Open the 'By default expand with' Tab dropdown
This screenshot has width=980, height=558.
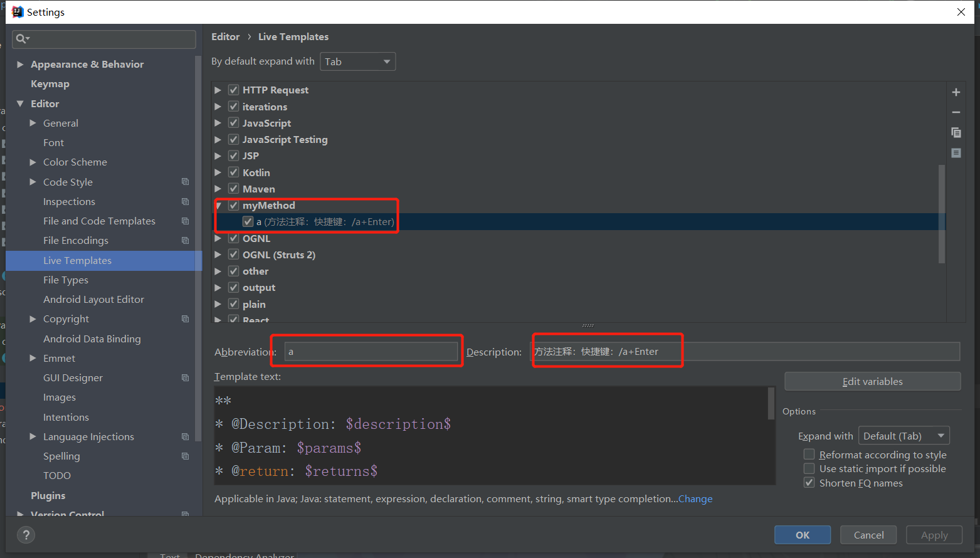(x=357, y=61)
